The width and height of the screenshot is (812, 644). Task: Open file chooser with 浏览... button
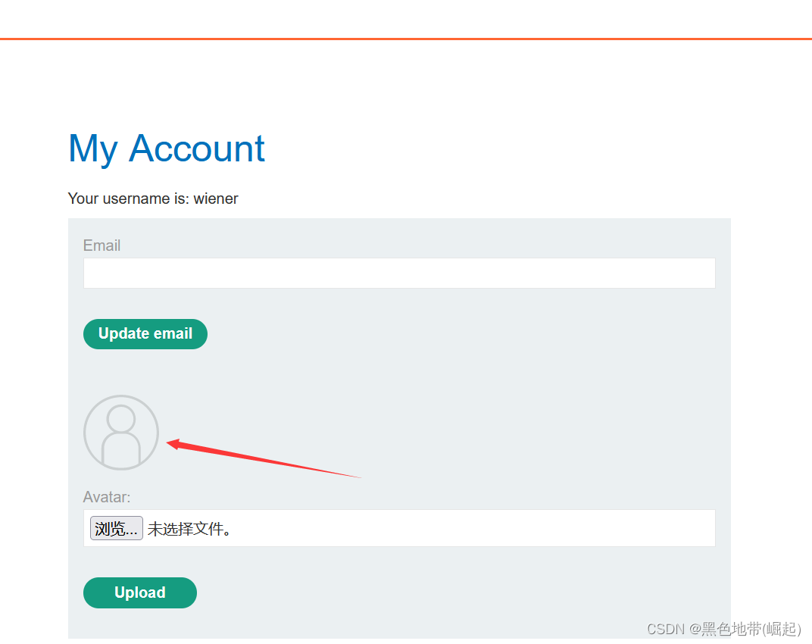[117, 528]
